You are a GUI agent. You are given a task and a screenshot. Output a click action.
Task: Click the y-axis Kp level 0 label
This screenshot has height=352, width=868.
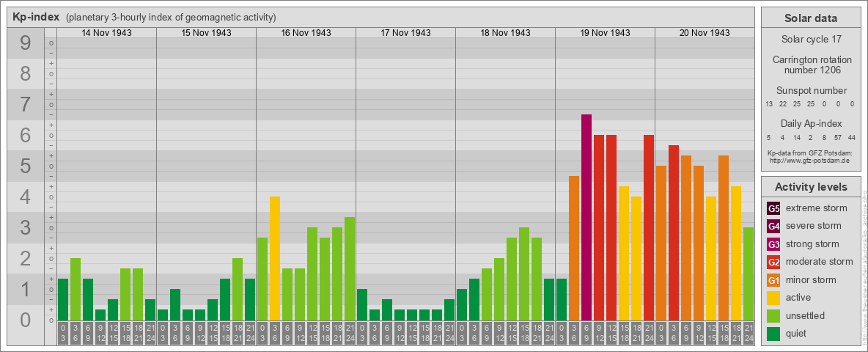tap(26, 320)
